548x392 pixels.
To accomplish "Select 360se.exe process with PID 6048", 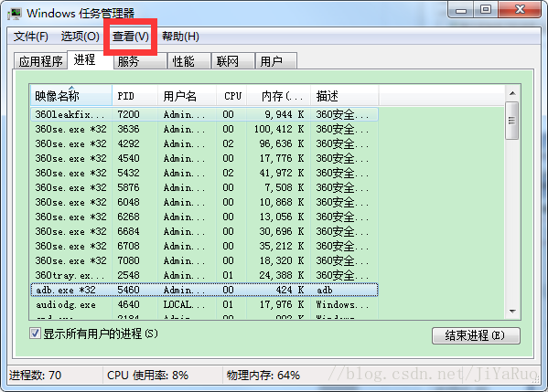I will [x=204, y=203].
